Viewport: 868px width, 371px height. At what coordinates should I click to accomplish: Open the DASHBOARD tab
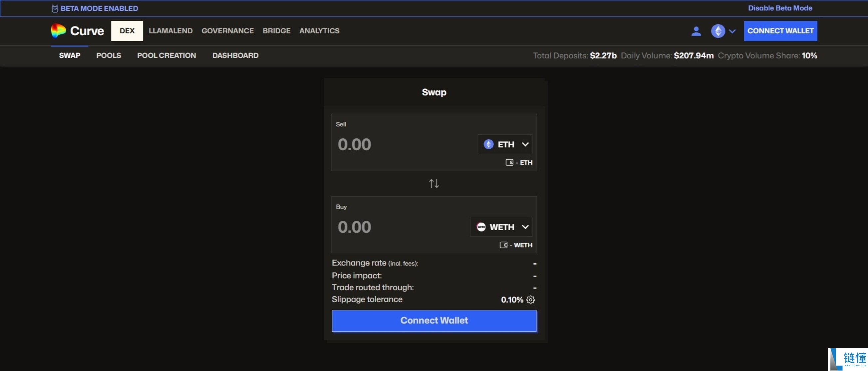(235, 55)
